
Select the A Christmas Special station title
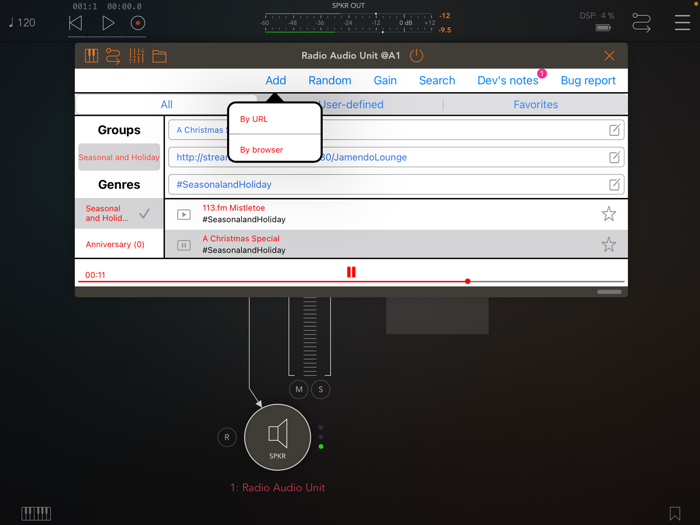tap(241, 238)
